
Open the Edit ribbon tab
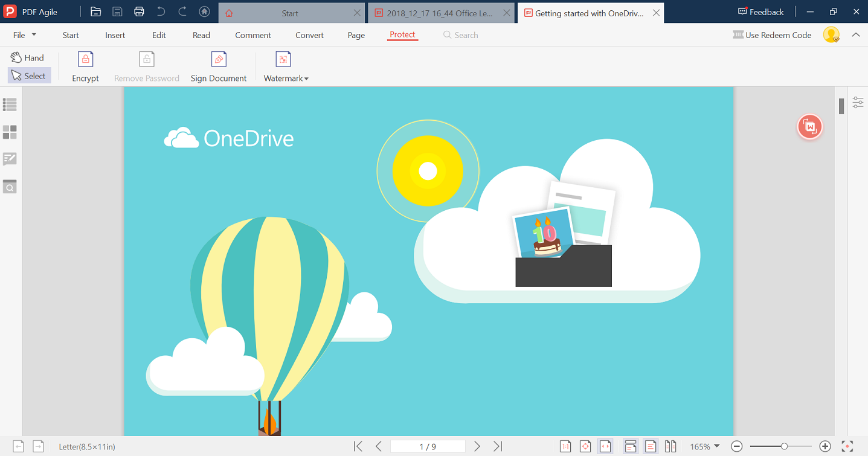pos(159,35)
